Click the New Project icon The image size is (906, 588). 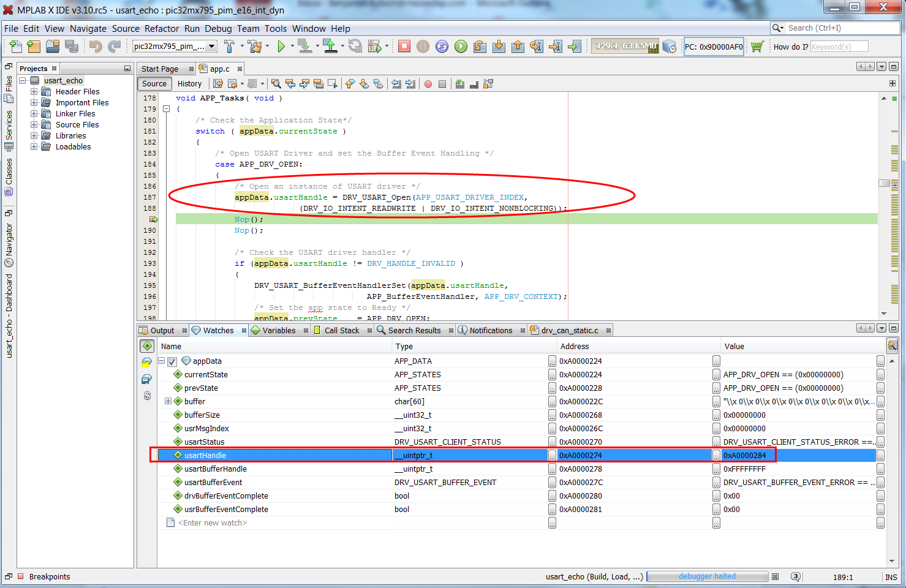[x=34, y=47]
